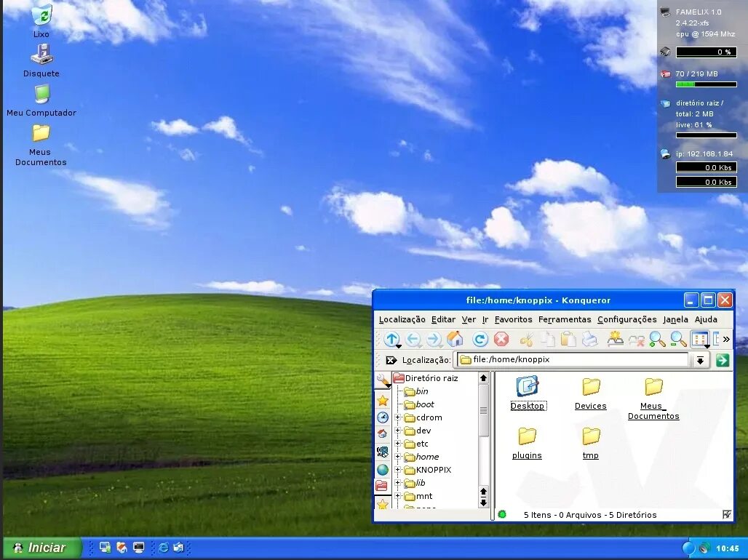
Task: Open the Bookmarks star sidebar tab
Action: (383, 401)
